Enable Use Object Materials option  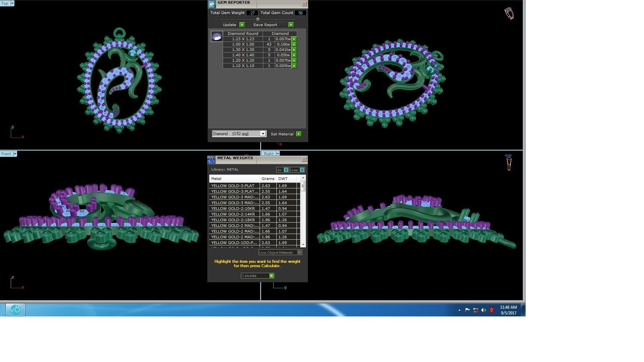coord(299,252)
